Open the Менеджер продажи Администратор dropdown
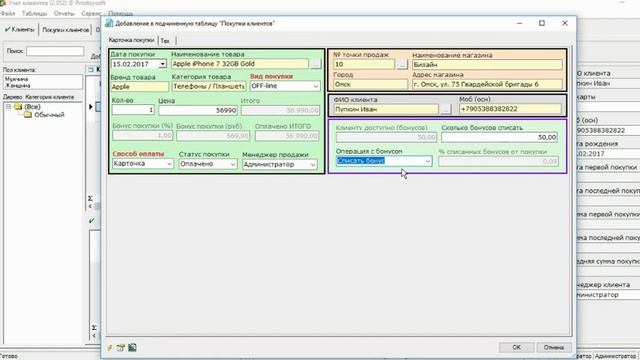This screenshot has width=640, height=360. (x=313, y=164)
